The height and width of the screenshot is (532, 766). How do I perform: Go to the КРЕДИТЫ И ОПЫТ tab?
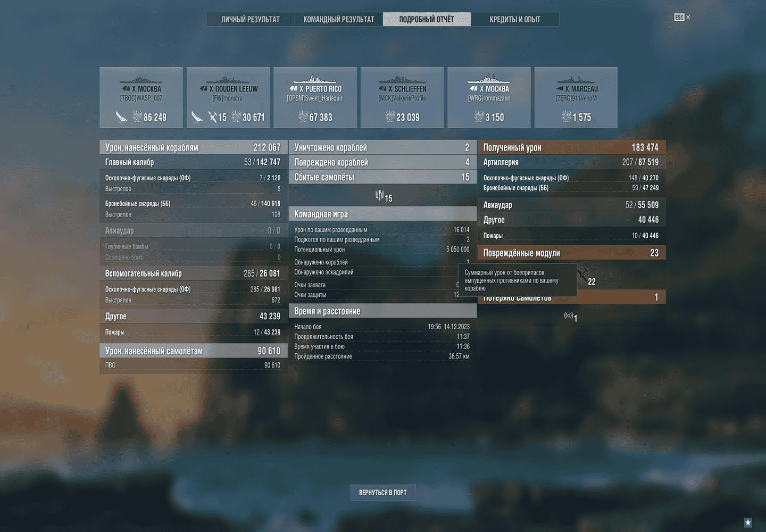515,19
